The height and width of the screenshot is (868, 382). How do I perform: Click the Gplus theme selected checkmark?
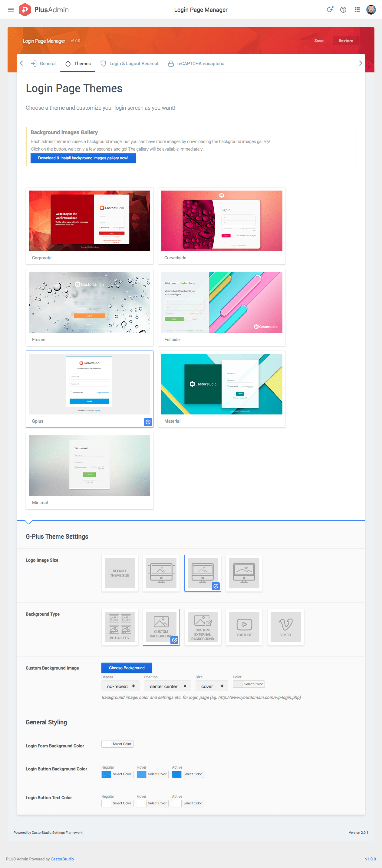coord(148,422)
